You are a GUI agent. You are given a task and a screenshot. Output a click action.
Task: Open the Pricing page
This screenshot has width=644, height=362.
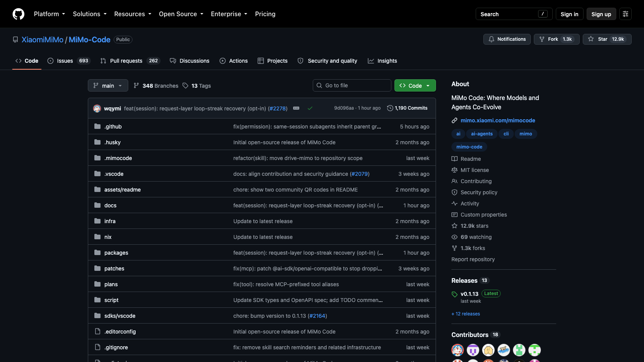coord(265,14)
